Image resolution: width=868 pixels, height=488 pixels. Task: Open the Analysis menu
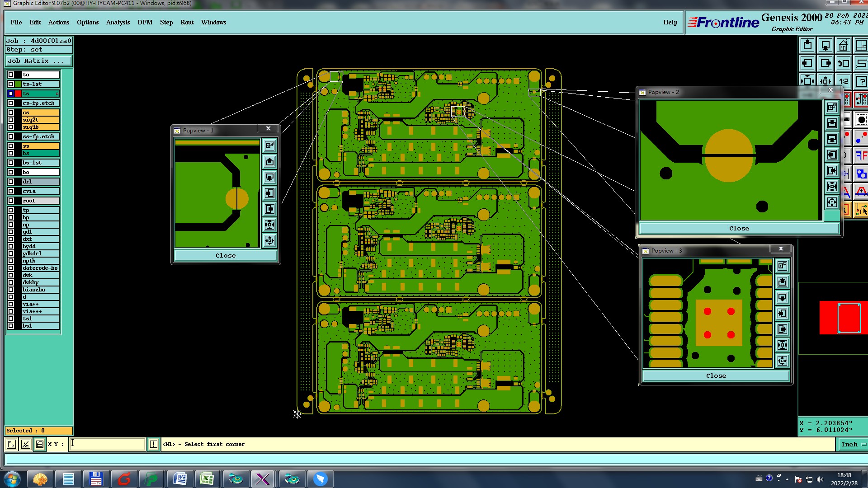click(118, 22)
